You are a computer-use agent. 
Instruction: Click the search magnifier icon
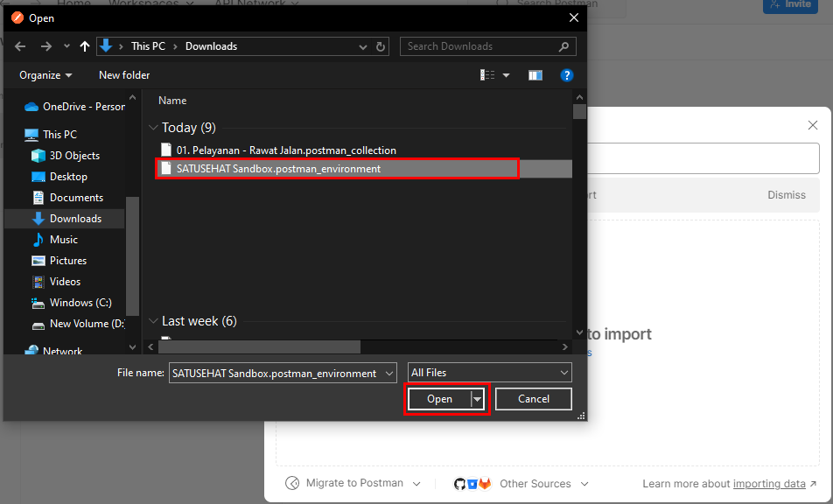[x=564, y=46]
